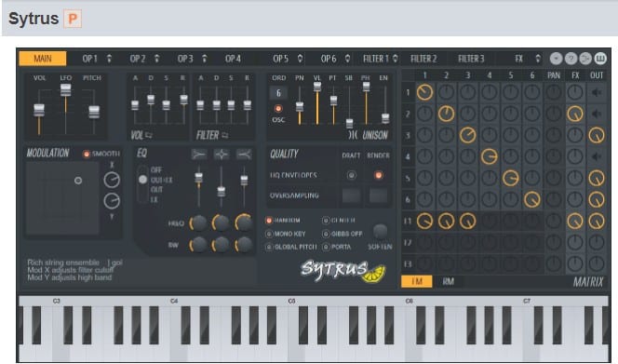The width and height of the screenshot is (618, 364).
Task: Open the arrow selector next to OP 1
Action: pos(109,59)
